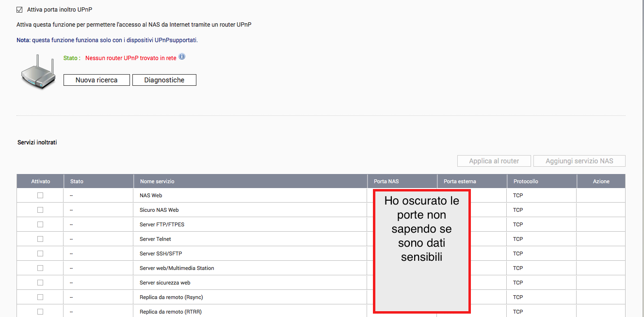The height and width of the screenshot is (317, 644).
Task: Click the Porta esterna column header
Action: (x=460, y=181)
